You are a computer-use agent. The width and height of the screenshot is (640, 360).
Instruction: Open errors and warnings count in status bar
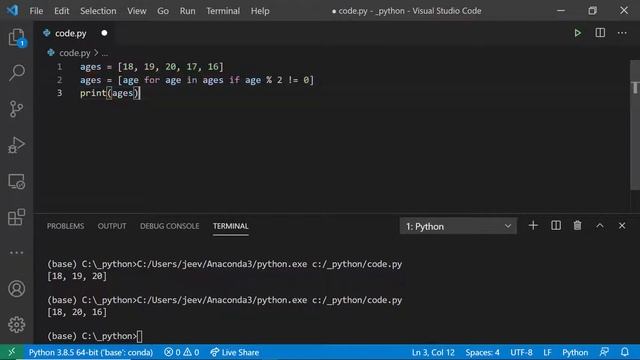pyautogui.click(x=182, y=352)
